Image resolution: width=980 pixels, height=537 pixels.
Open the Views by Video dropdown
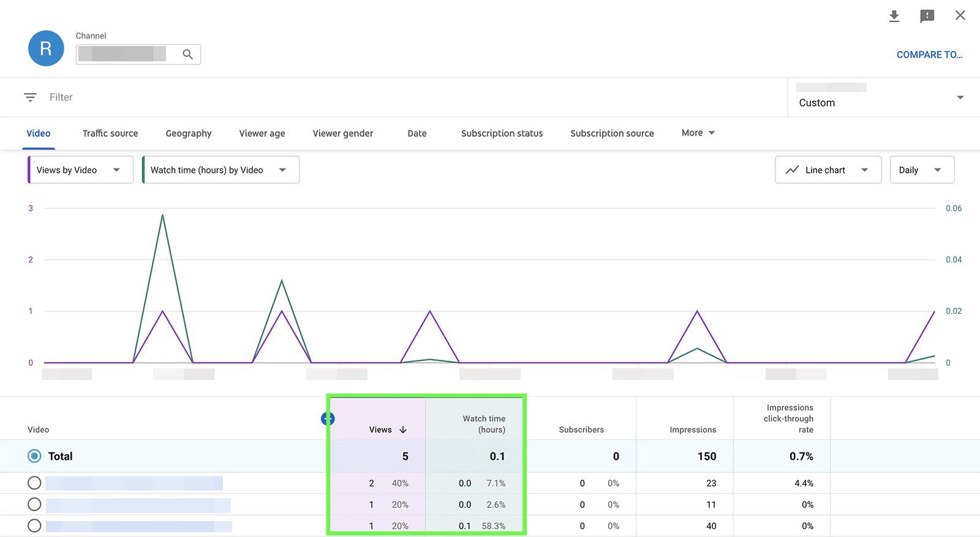[80, 170]
